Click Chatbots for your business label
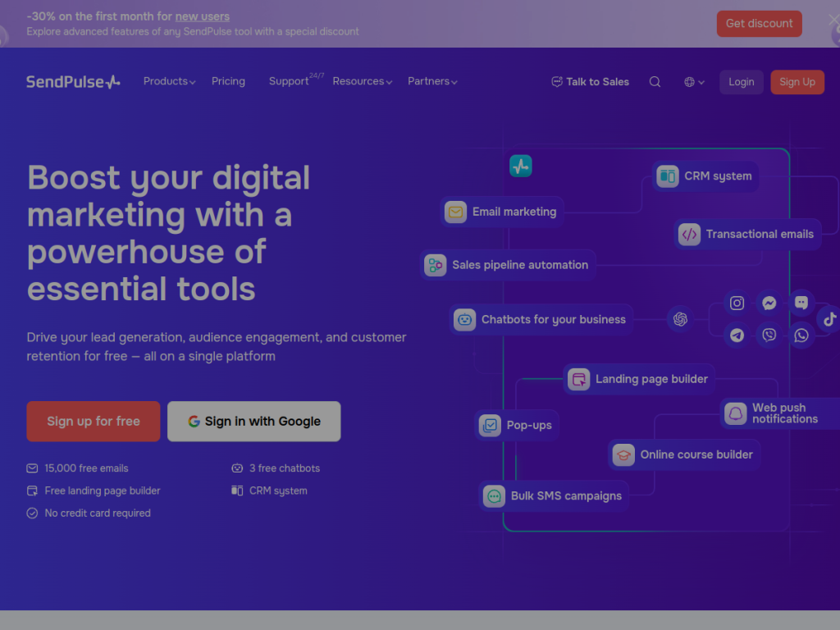Viewport: 840px width, 630px height. point(554,320)
